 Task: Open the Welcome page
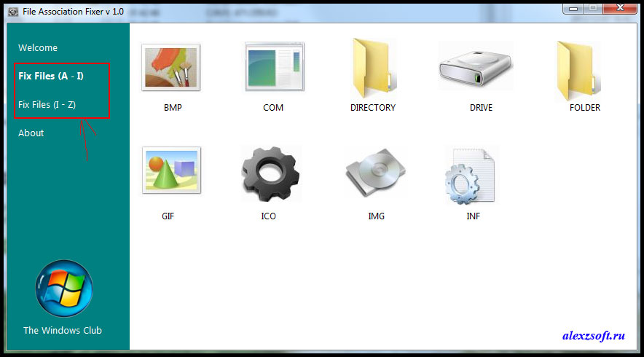coord(38,47)
